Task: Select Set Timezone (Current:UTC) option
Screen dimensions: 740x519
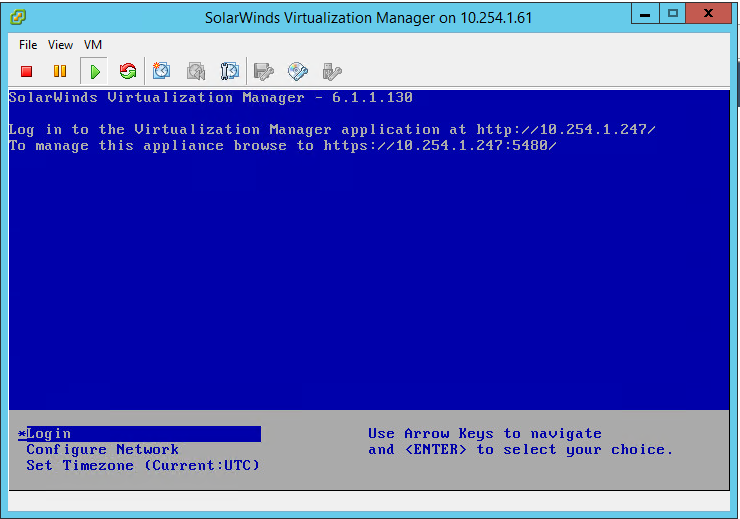Action: coord(143,466)
